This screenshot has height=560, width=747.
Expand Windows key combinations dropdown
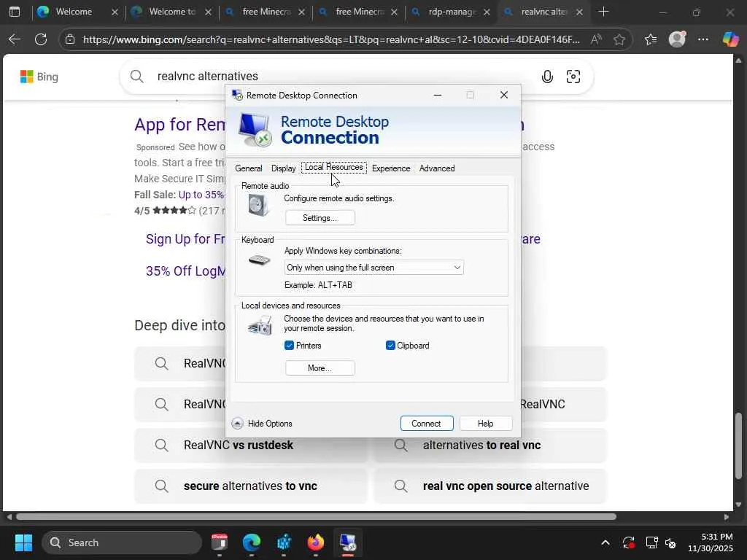click(373, 268)
